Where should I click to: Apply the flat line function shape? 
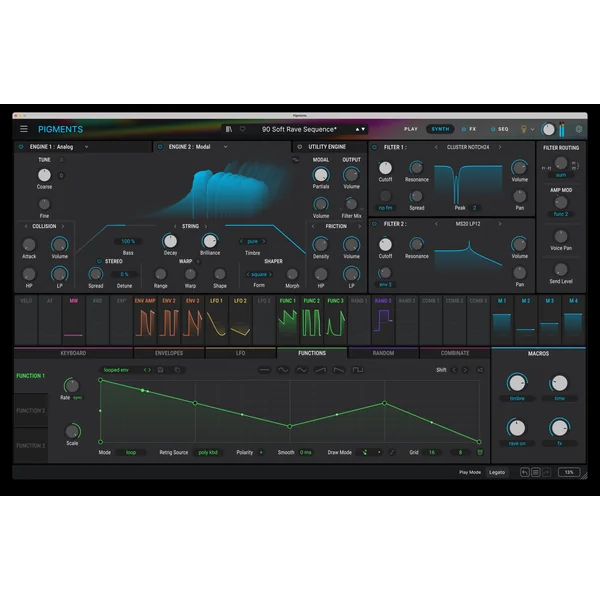[x=264, y=370]
